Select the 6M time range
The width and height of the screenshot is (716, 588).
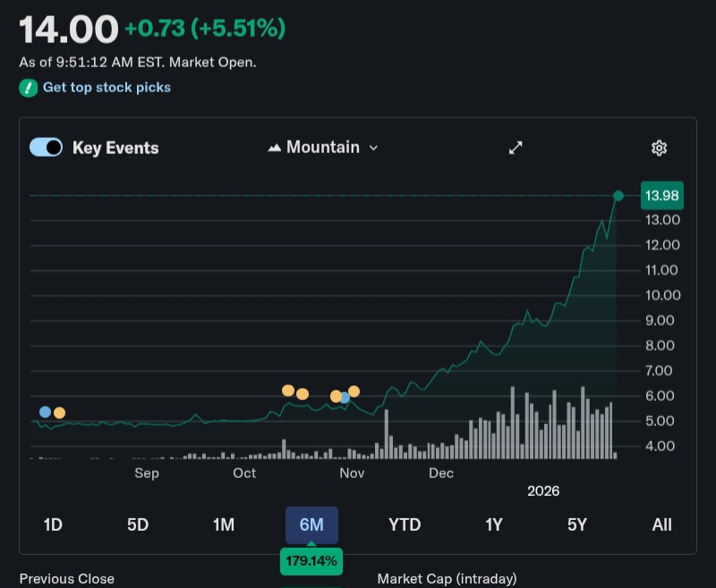311,525
